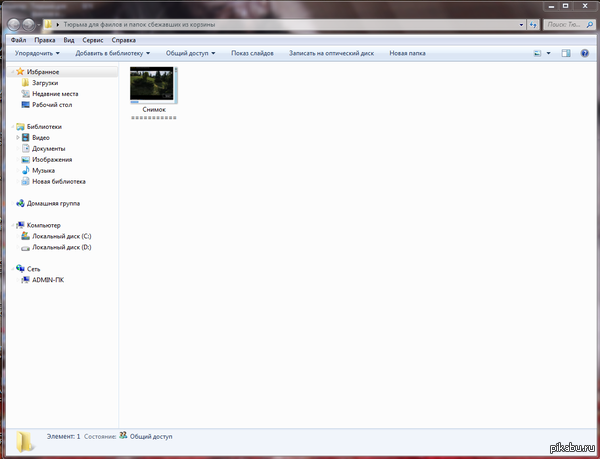
Task: Click the change view icon
Action: 538,53
